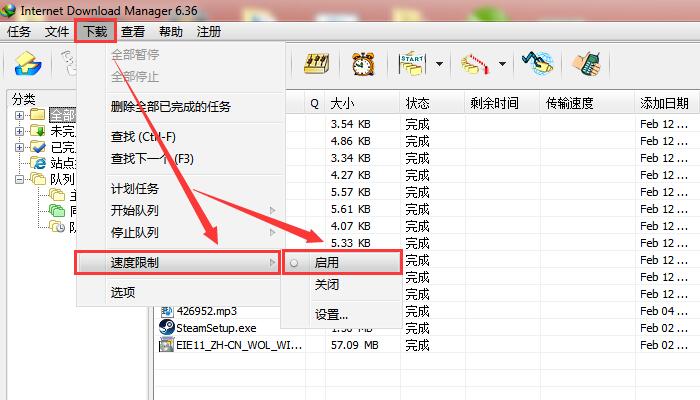Sort by the 状态 column header
Screen dimensions: 700x400
(x=432, y=103)
